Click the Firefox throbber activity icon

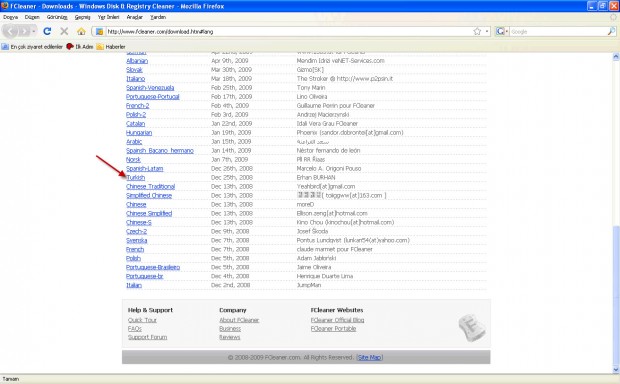pyautogui.click(x=613, y=17)
